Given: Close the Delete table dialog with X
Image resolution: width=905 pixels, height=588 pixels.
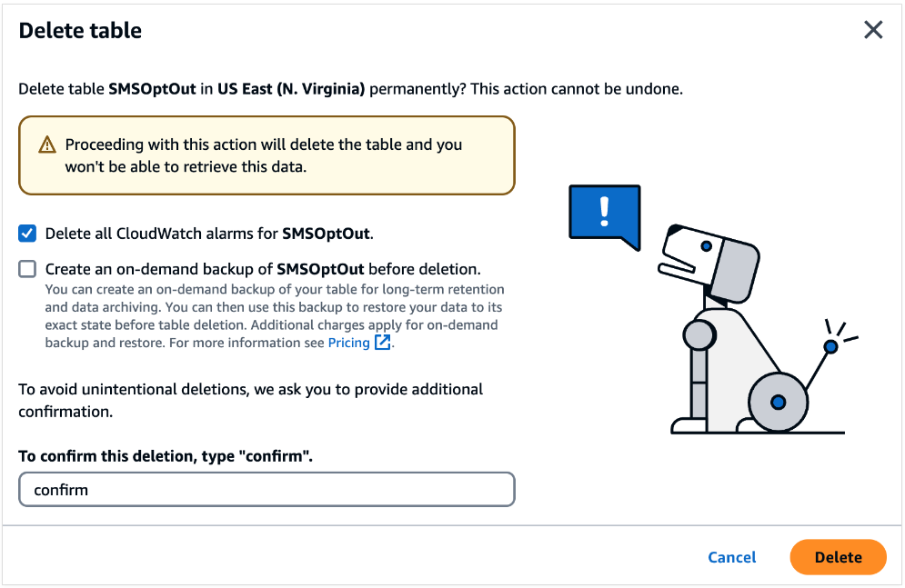Looking at the screenshot, I should [873, 30].
